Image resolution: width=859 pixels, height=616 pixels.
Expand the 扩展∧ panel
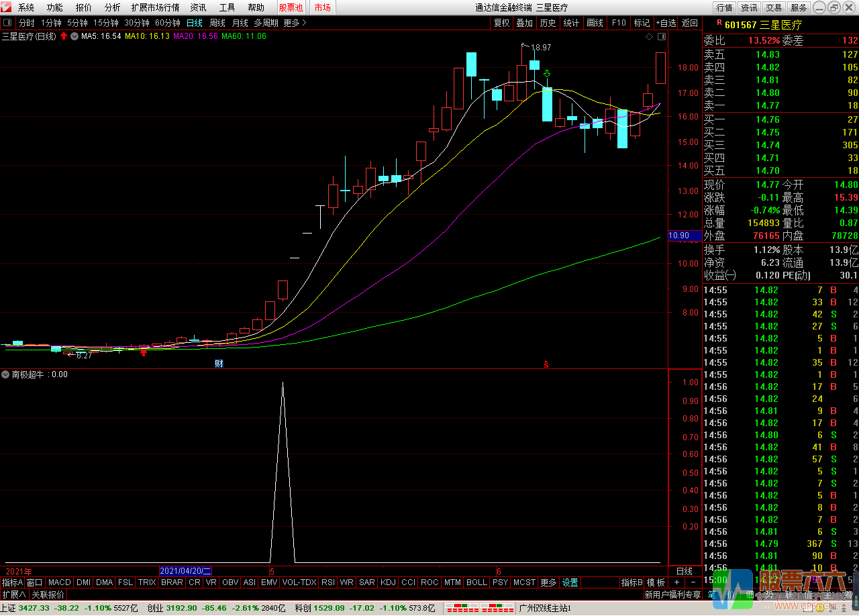(x=13, y=595)
